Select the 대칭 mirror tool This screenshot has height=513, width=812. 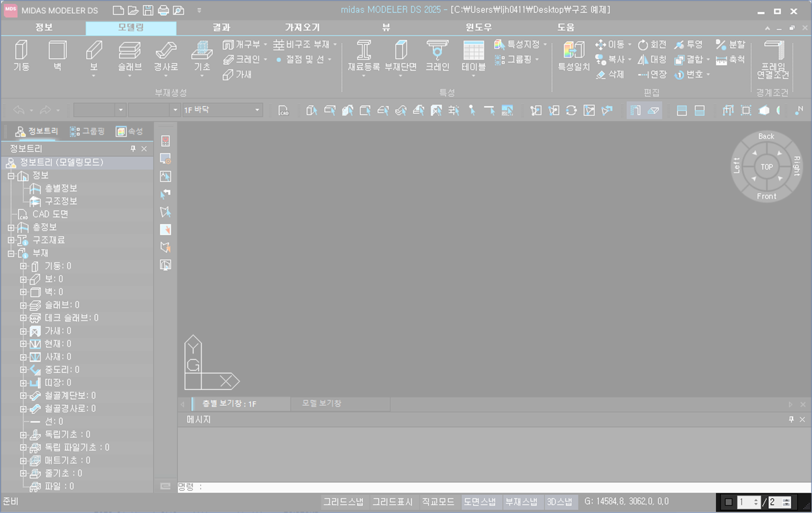652,60
